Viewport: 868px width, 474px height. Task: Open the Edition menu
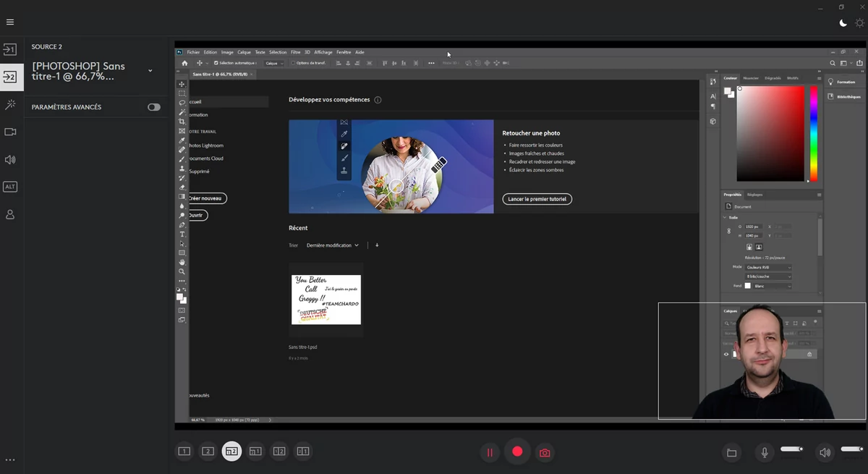click(x=210, y=52)
